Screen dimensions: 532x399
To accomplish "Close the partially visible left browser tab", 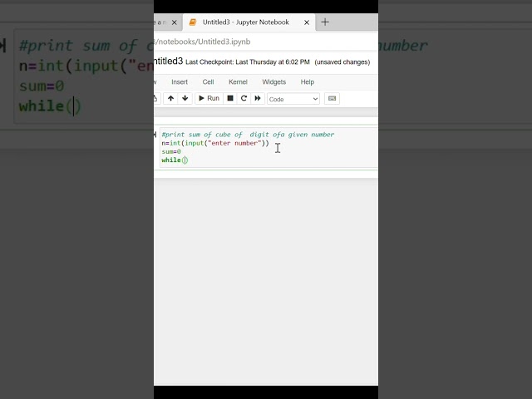I will 174,22.
